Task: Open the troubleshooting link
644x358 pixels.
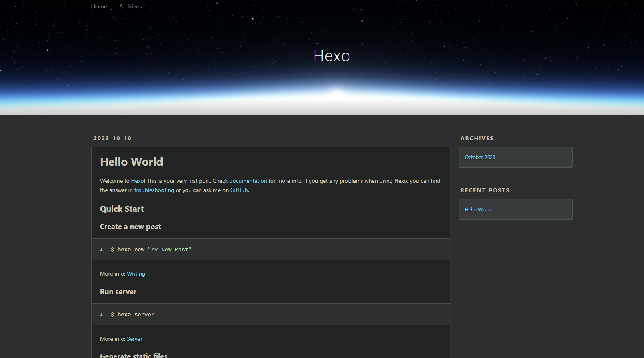Action: (x=154, y=190)
